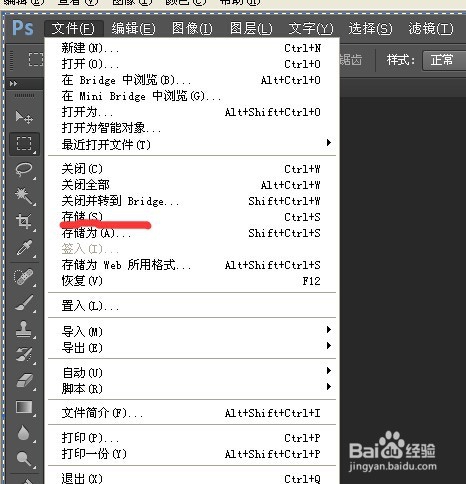The image size is (466, 484).
Task: Select the Crop tool
Action: click(24, 222)
